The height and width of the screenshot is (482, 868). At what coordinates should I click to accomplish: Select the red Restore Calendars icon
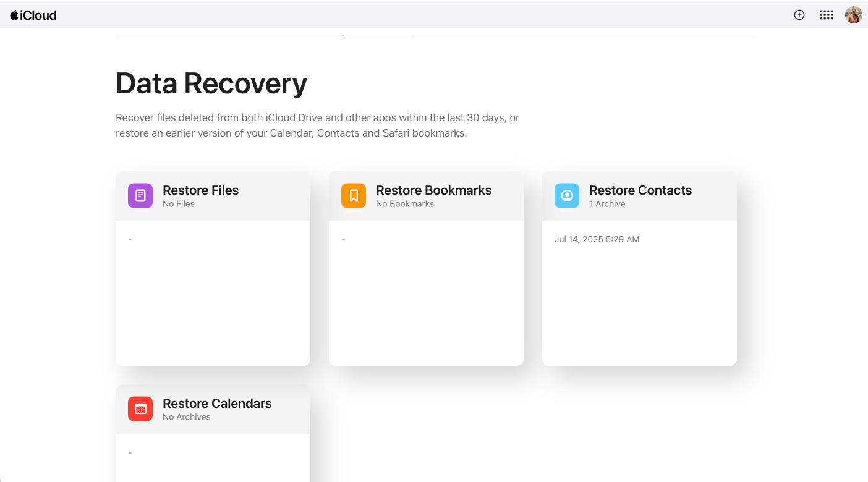point(140,408)
